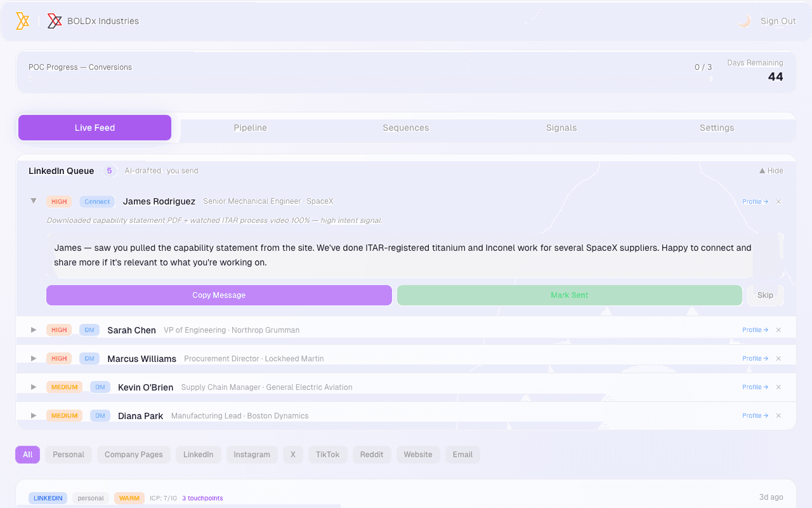Open the Signals tab
The width and height of the screenshot is (812, 508).
561,128
